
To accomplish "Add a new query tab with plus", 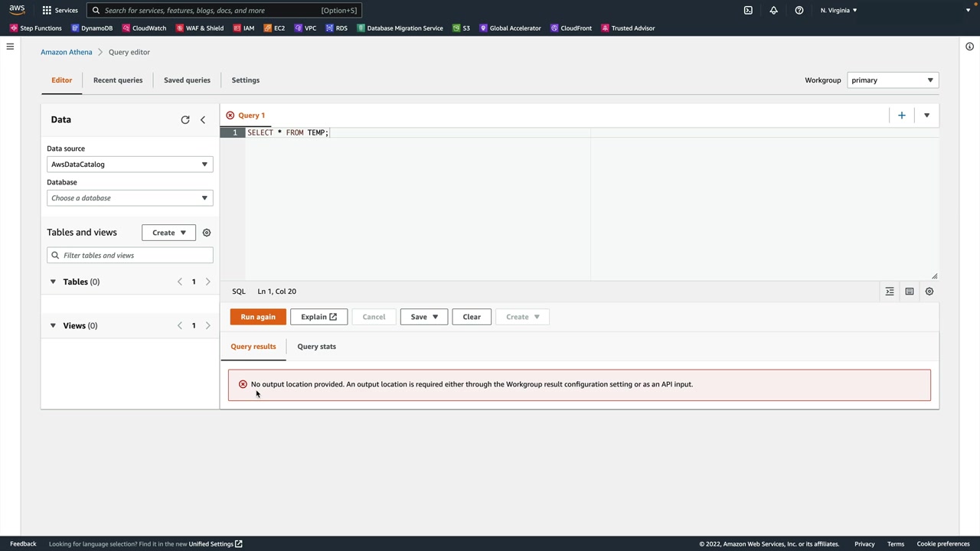I will pos(902,116).
